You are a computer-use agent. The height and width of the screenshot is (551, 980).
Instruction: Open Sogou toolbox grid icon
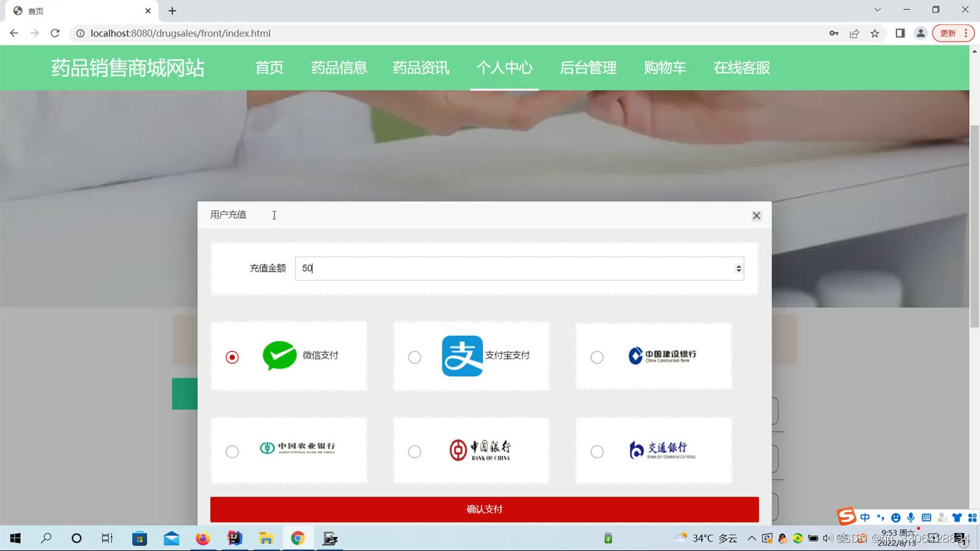(x=972, y=517)
